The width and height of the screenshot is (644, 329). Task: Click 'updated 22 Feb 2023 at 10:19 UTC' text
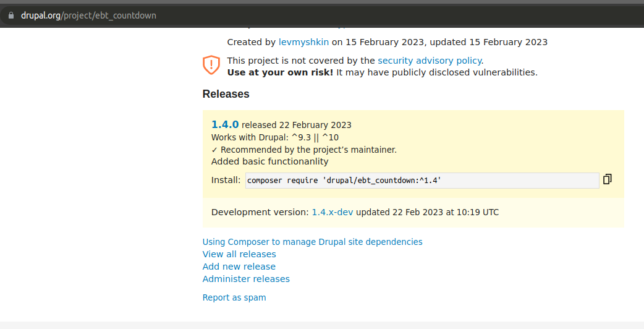point(427,212)
